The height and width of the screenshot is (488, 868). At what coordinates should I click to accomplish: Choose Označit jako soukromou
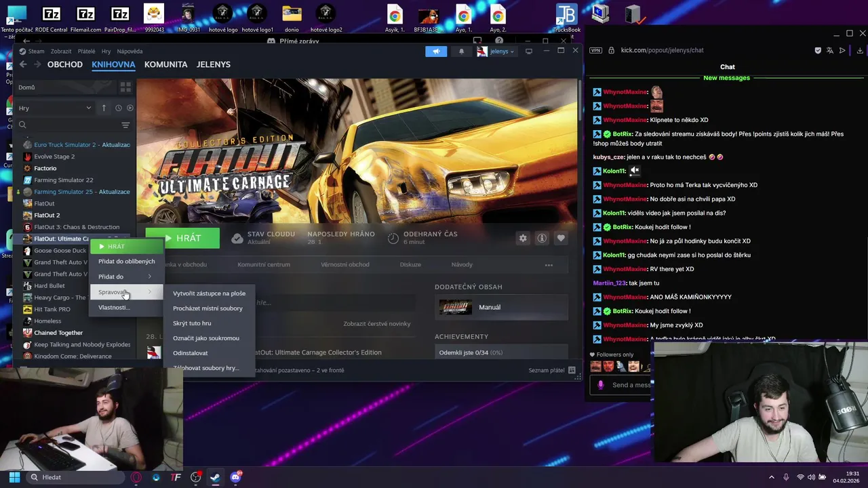point(209,338)
